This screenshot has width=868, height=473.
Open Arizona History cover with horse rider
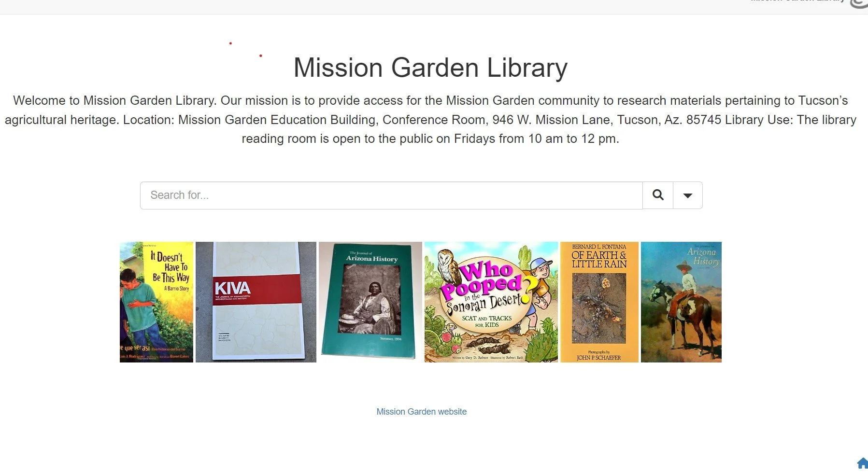[681, 302]
